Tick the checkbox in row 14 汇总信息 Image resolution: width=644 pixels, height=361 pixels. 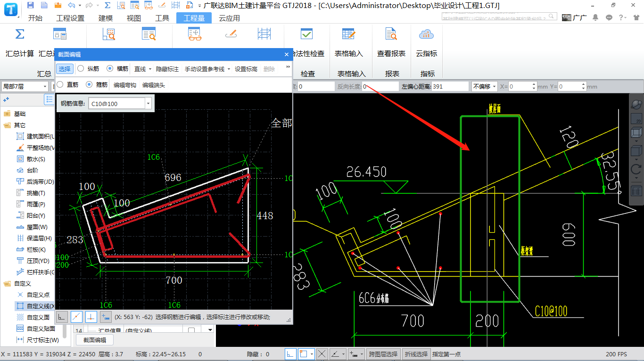pyautogui.click(x=191, y=330)
